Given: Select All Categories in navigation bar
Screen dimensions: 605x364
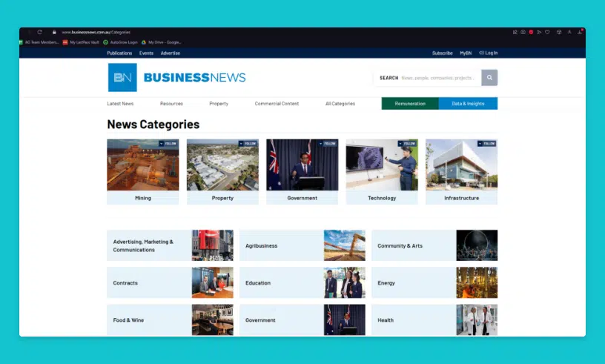Looking at the screenshot, I should [340, 104].
